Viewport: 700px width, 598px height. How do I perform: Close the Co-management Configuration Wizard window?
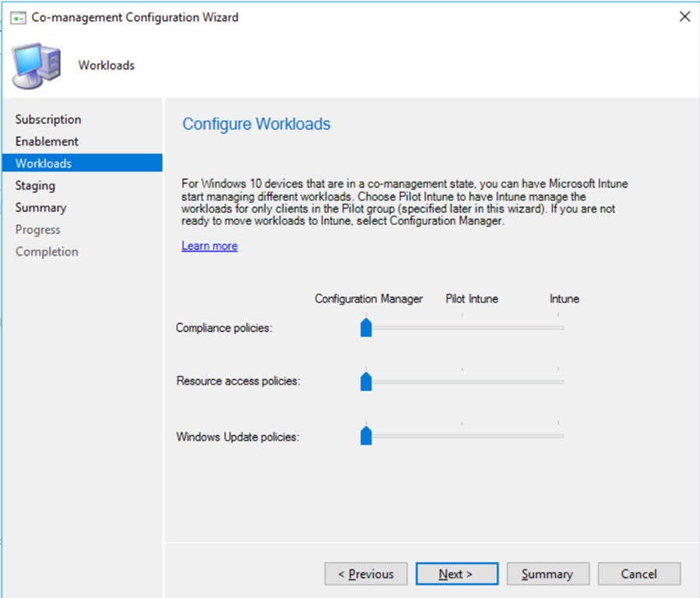point(684,16)
